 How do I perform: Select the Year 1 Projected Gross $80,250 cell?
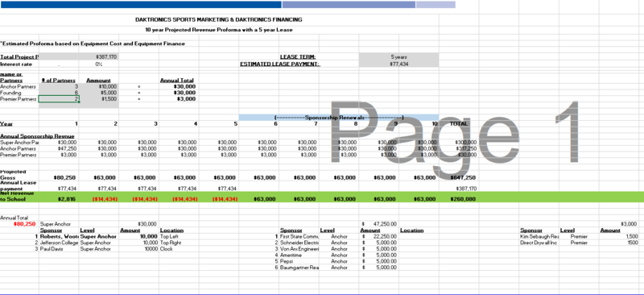click(59, 178)
